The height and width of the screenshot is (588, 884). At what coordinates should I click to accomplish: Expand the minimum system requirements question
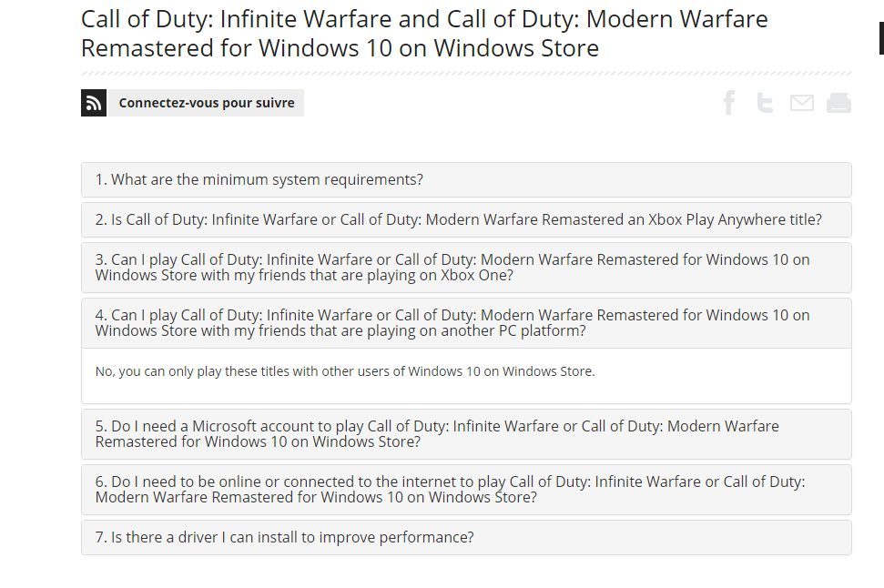[465, 180]
